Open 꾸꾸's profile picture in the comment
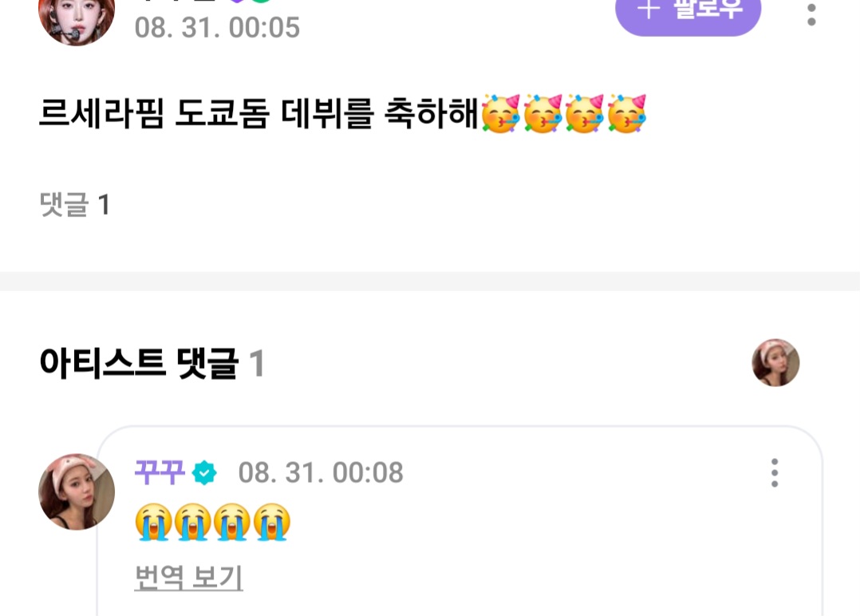The image size is (860, 616). 77,492
